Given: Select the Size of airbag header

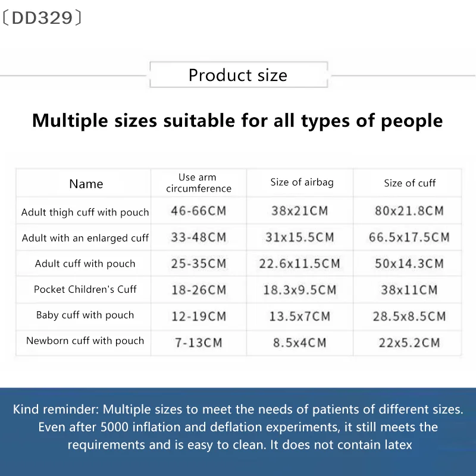Looking at the screenshot, I should (x=302, y=183).
